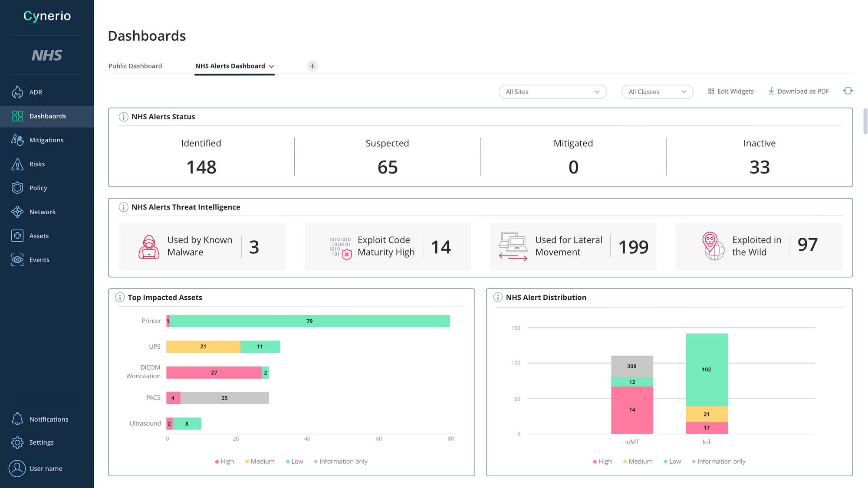This screenshot has height=488, width=868.
Task: Toggle Medium series in Alert Distribution legend
Action: [638, 462]
